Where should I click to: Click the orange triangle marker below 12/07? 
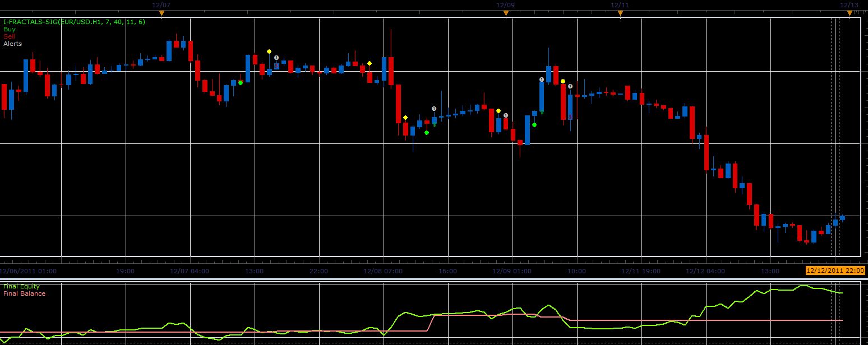point(161,13)
